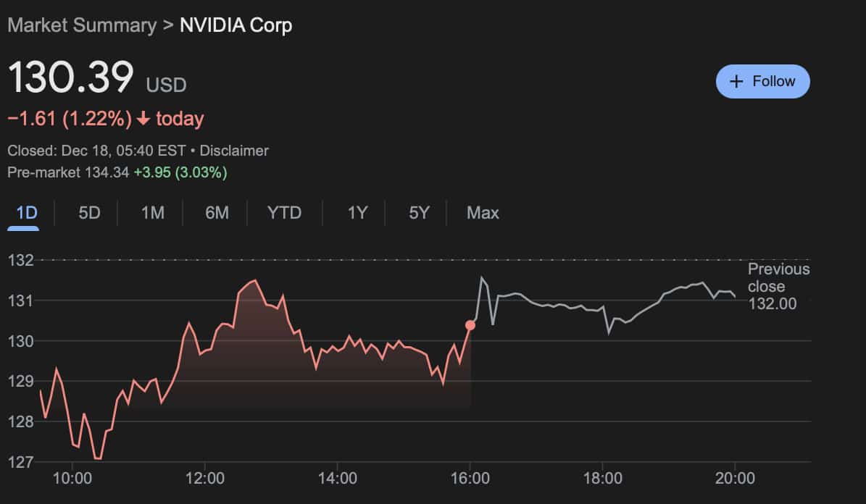Select the 1D range tab

26,213
